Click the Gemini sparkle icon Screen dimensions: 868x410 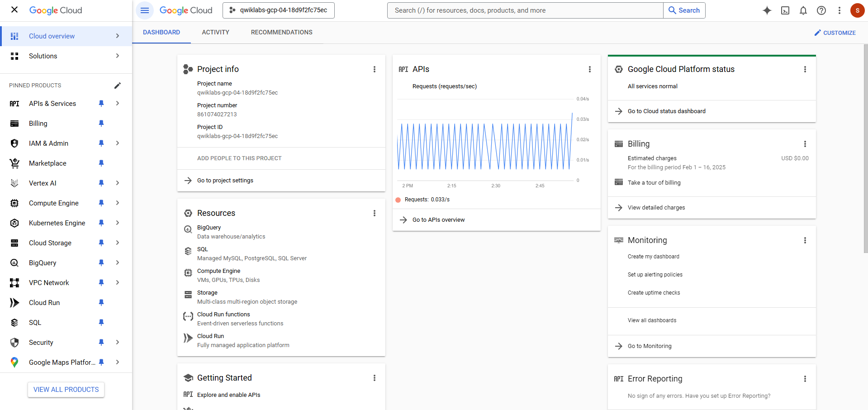coord(767,10)
